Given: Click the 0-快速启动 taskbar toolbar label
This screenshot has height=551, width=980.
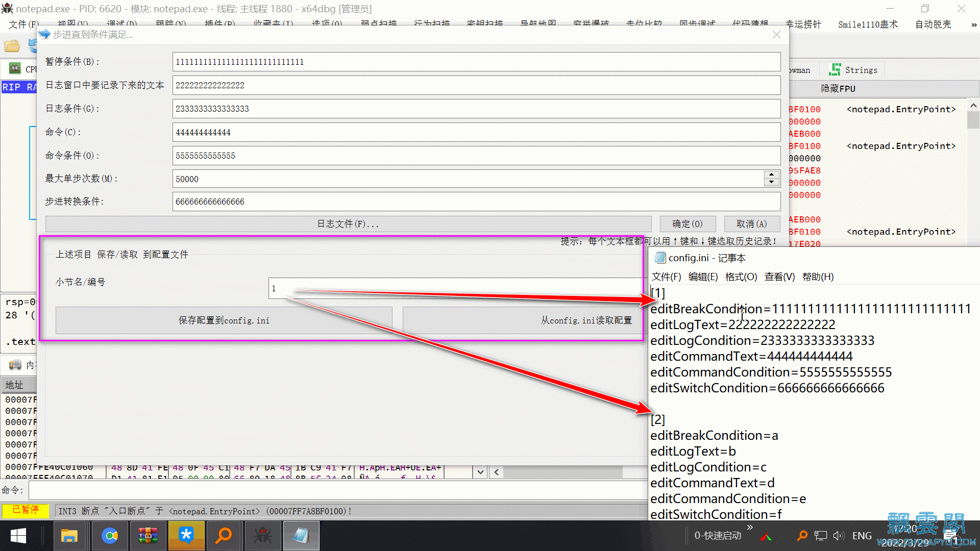Looking at the screenshot, I should click(x=718, y=536).
